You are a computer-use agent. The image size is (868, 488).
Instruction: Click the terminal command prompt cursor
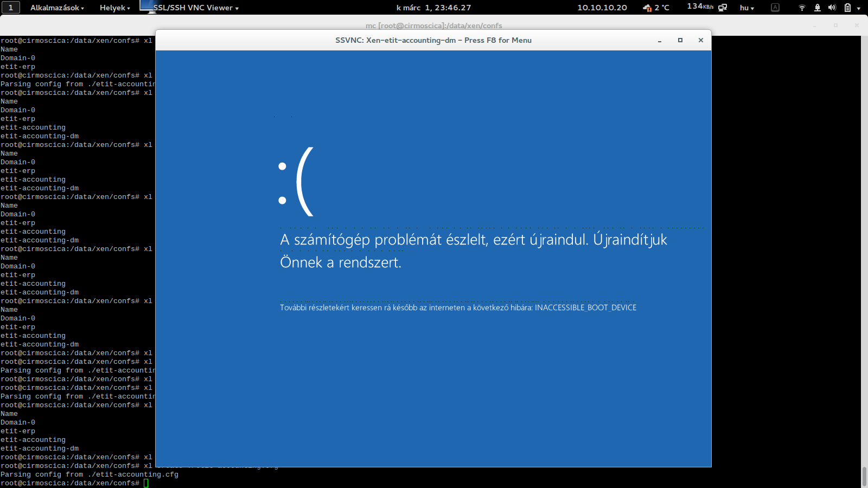pyautogui.click(x=146, y=483)
